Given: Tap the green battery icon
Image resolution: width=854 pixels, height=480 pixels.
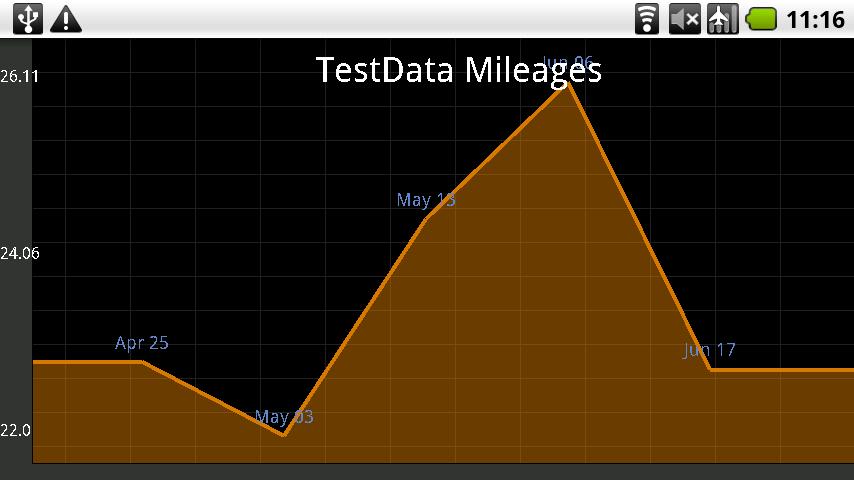Looking at the screenshot, I should point(761,18).
